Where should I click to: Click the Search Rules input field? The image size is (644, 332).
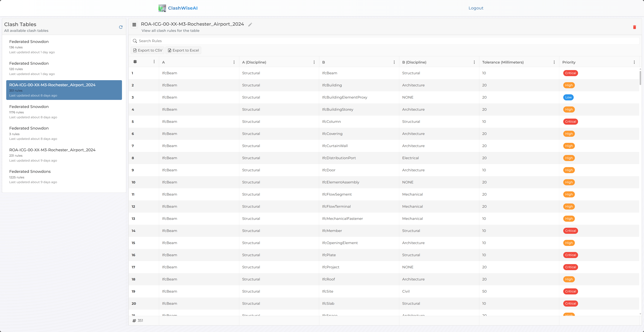point(385,41)
